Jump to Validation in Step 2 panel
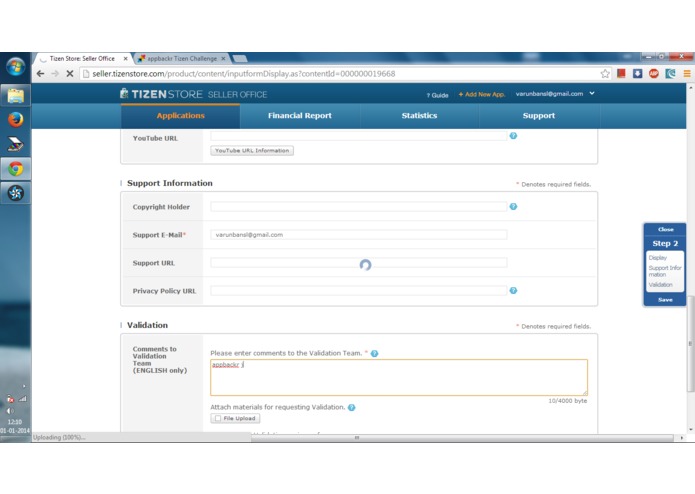The width and height of the screenshot is (695, 494). click(x=660, y=285)
